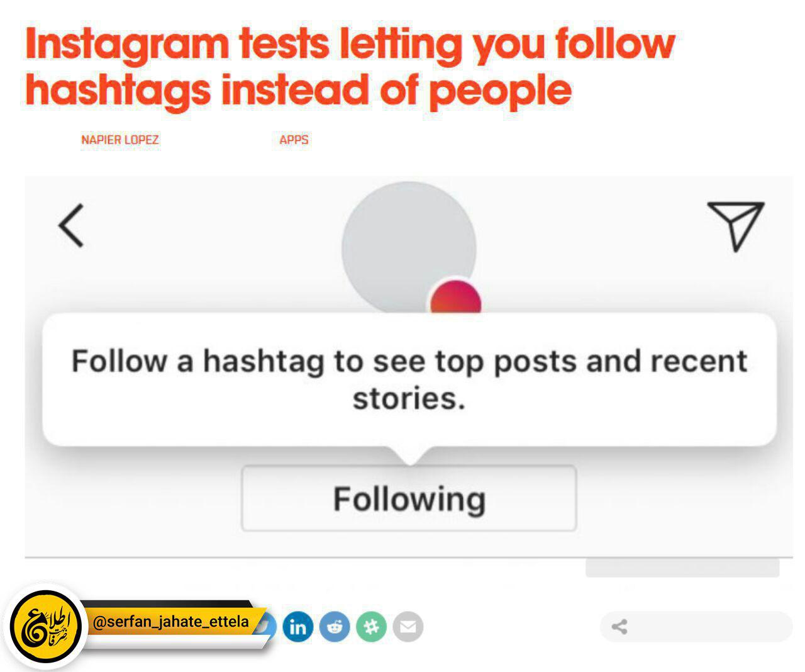Toggle the Following button
Viewport: 805px width, 672px height.
pyautogui.click(x=409, y=498)
